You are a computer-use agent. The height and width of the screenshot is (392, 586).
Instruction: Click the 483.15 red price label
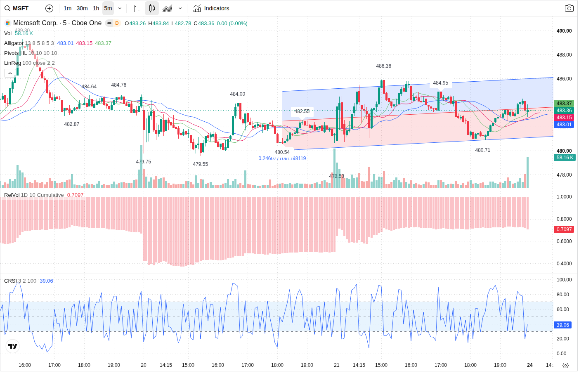click(x=564, y=118)
